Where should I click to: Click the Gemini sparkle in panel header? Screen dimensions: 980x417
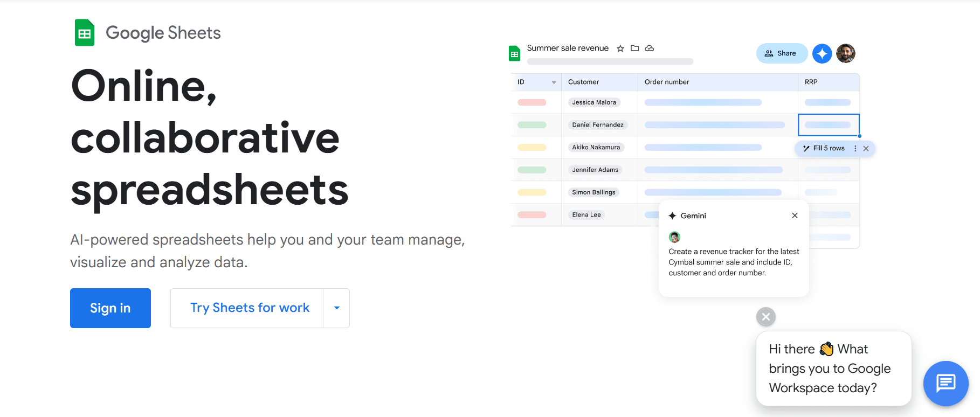[672, 216]
